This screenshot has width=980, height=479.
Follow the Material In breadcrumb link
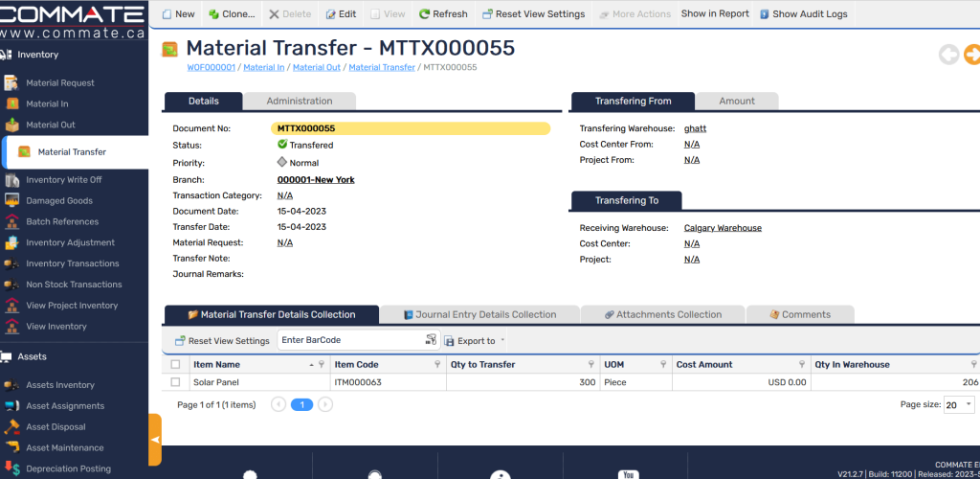click(x=264, y=67)
